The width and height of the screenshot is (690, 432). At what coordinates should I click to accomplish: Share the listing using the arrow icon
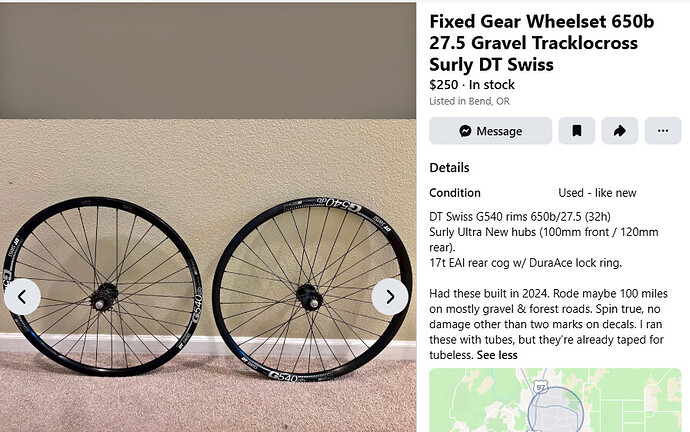[x=619, y=131]
